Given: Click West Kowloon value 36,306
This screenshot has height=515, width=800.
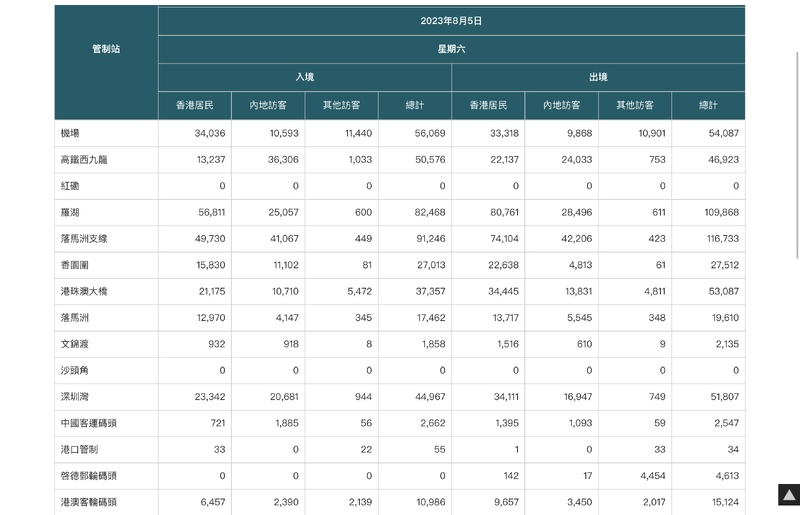Looking at the screenshot, I should [x=283, y=160].
